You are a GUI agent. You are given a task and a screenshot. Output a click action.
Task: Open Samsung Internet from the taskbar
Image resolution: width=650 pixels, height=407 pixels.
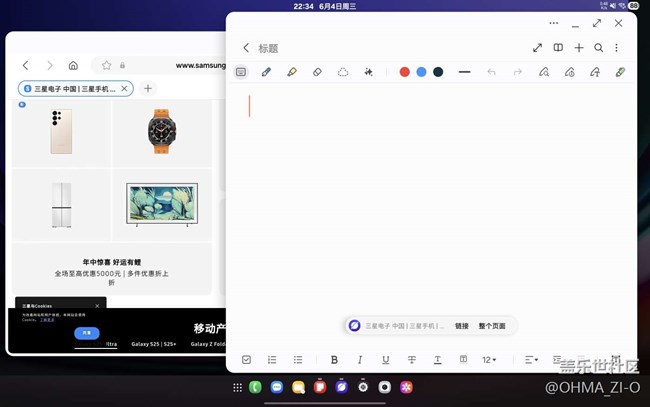pos(342,387)
